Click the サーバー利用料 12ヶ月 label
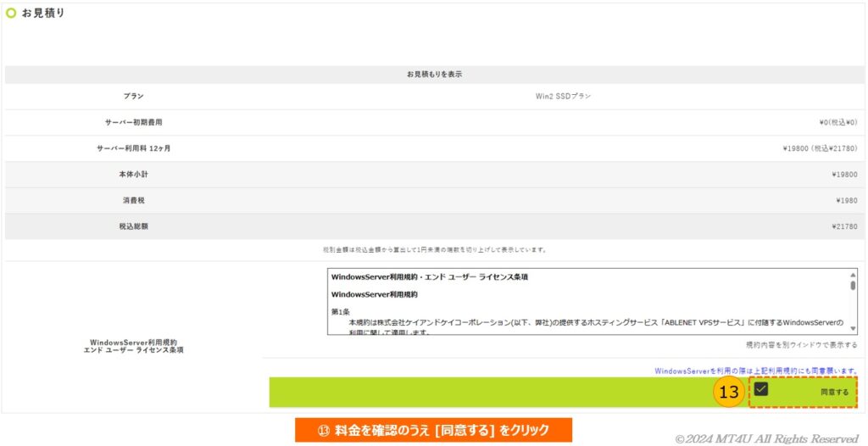This screenshot has width=868, height=446. coord(133,148)
